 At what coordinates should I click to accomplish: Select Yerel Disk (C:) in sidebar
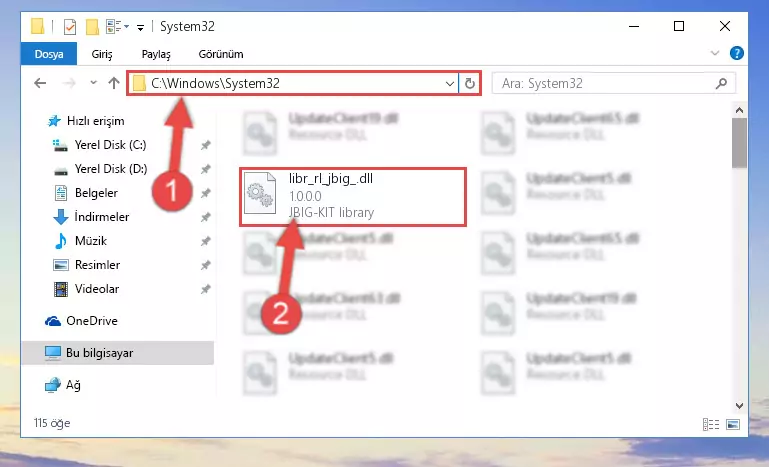pyautogui.click(x=110, y=145)
